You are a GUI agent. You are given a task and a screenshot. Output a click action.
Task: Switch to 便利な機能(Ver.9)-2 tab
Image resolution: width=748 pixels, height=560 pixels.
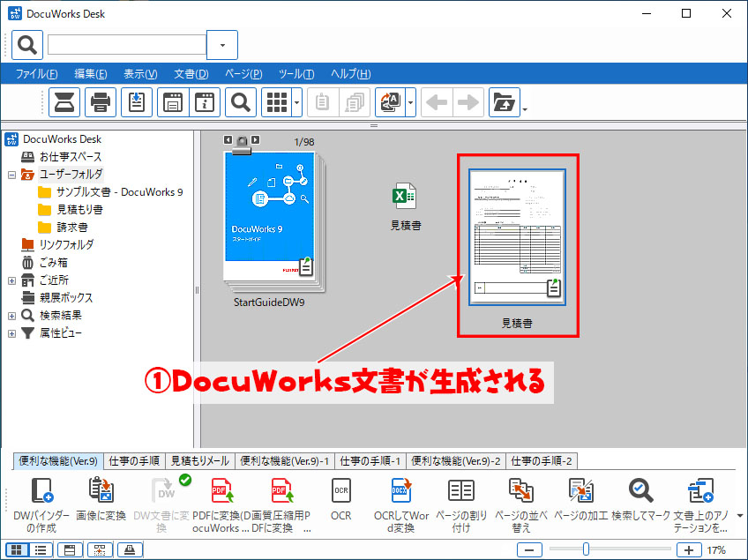(456, 461)
